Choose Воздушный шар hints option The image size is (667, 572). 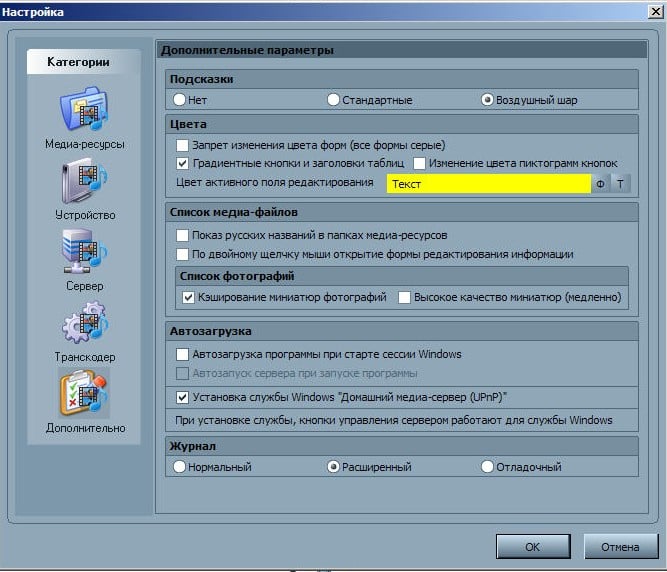pyautogui.click(x=487, y=100)
